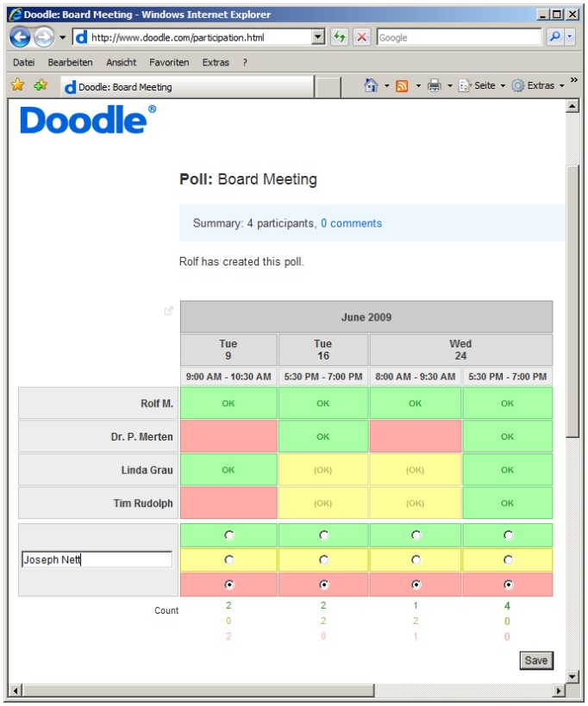The image size is (588, 706).
Task: Click the Print icon
Action: (x=435, y=85)
